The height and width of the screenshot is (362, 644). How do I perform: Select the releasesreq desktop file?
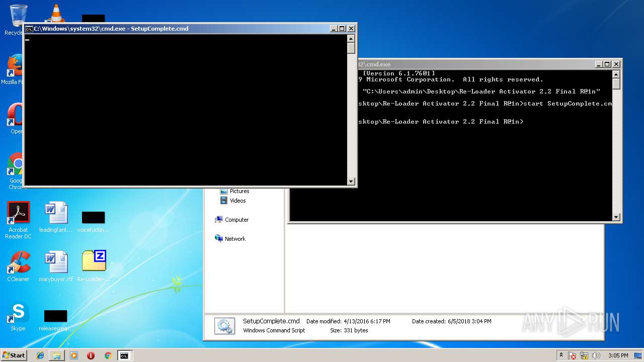[56, 320]
